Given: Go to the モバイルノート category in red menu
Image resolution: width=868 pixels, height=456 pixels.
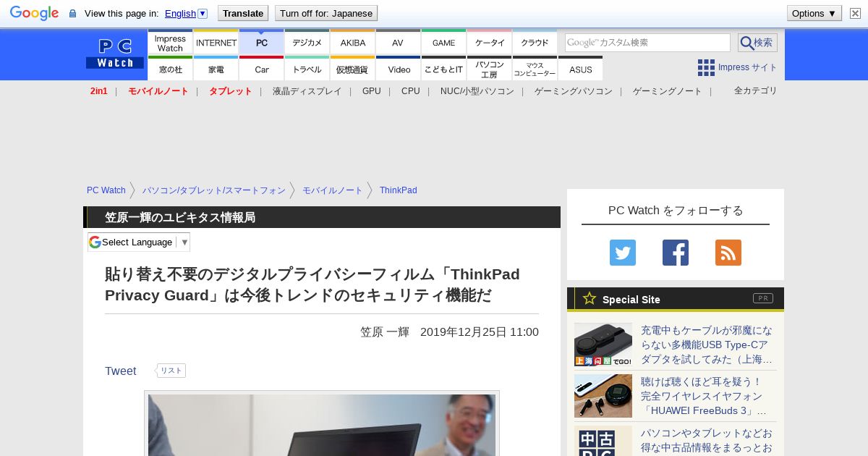Looking at the screenshot, I should click(x=158, y=91).
